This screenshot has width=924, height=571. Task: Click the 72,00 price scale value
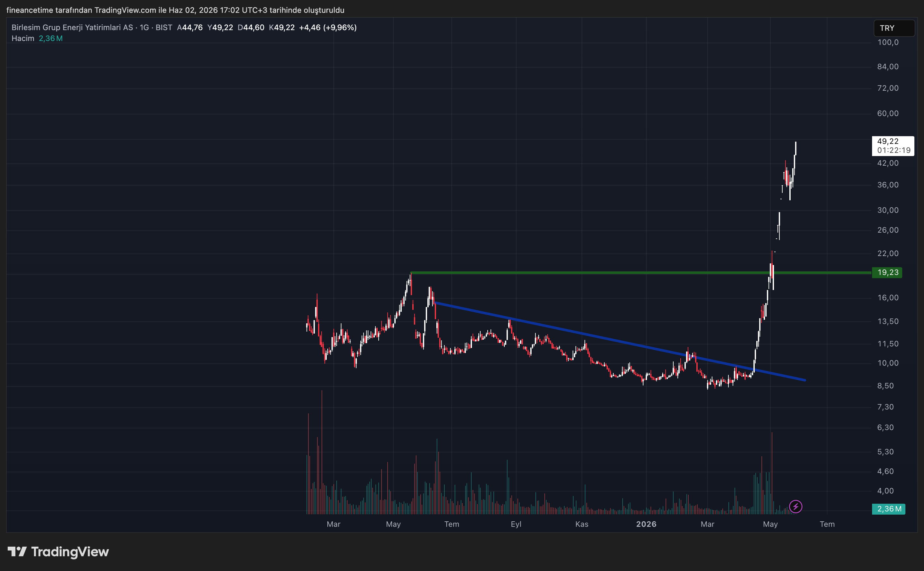click(888, 88)
